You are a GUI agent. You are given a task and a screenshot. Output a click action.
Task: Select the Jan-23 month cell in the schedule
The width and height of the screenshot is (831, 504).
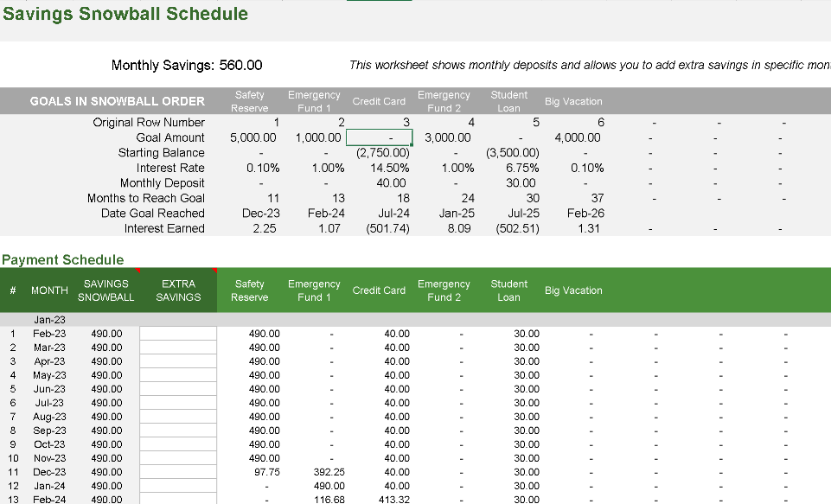pyautogui.click(x=48, y=319)
